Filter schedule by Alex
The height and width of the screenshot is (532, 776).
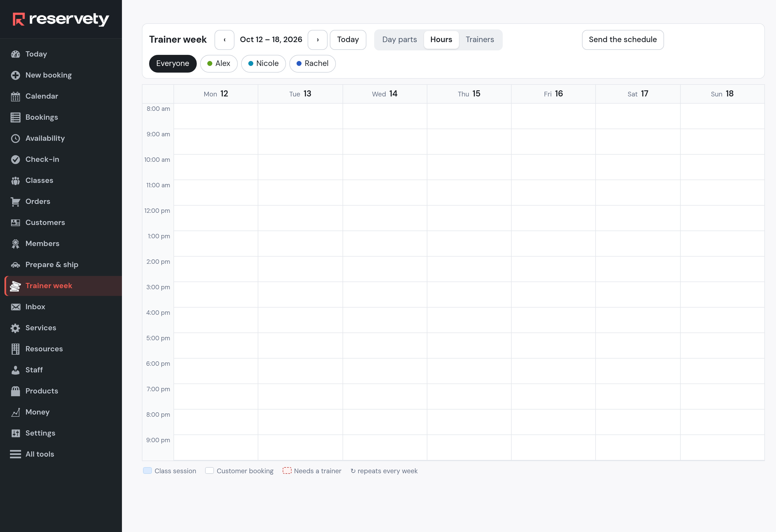219,63
